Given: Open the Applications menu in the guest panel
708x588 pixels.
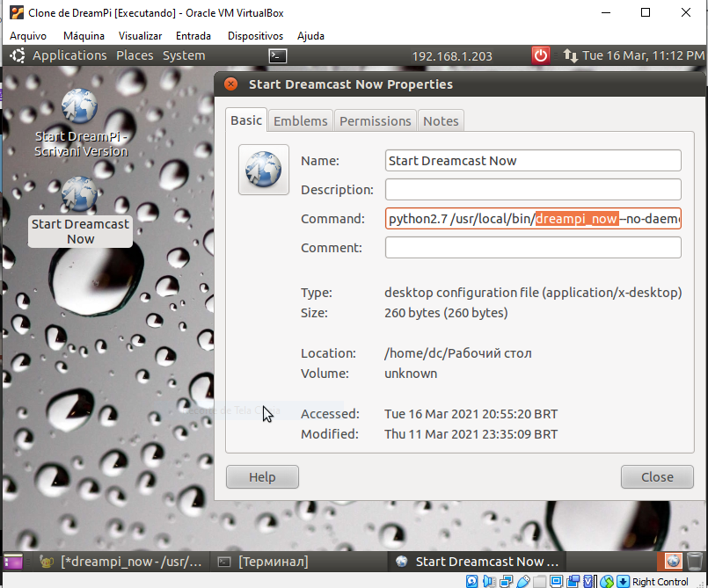Looking at the screenshot, I should [x=69, y=55].
